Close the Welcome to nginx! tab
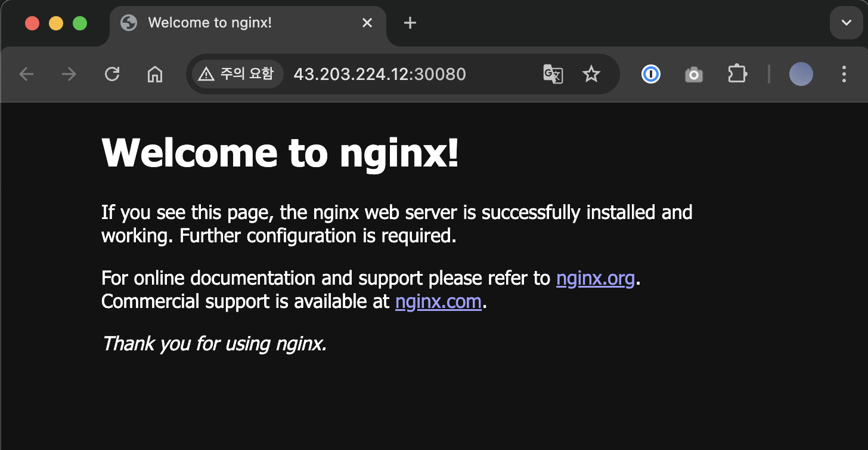 tap(367, 23)
